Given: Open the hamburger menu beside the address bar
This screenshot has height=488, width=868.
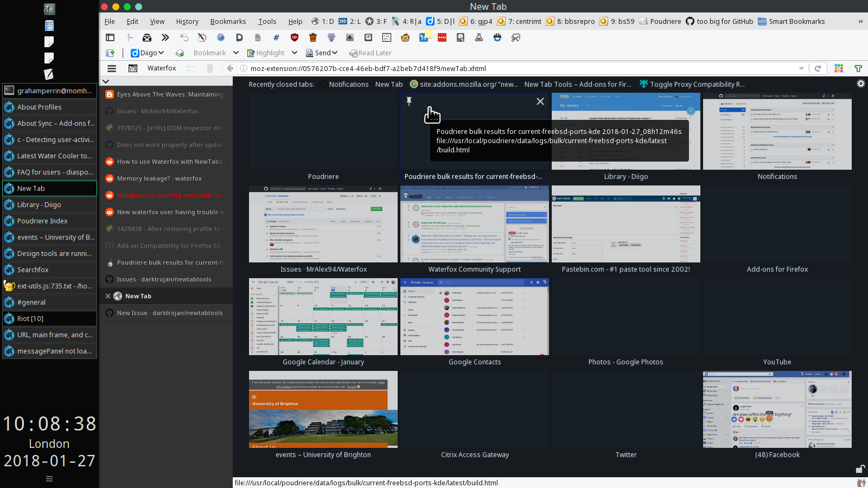Looking at the screenshot, I should pyautogui.click(x=112, y=68).
